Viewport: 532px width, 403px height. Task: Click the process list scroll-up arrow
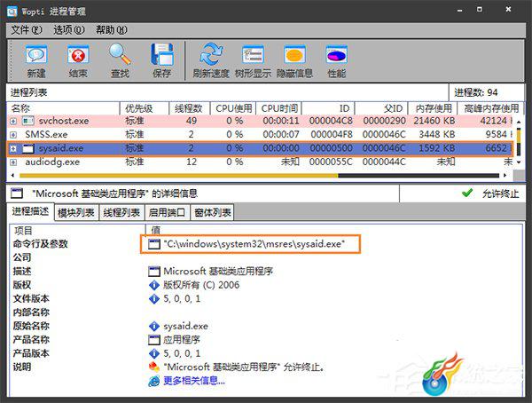[519, 122]
